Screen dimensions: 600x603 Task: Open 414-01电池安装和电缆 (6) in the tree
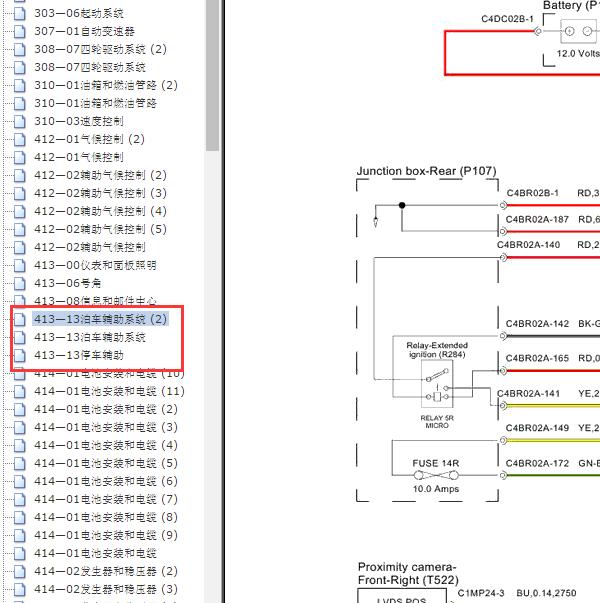106,481
